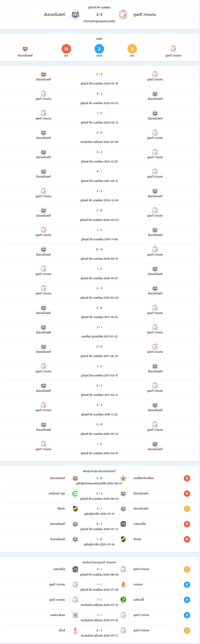The image size is (200, 644).
Task: Click the Anderlecht crest in match header
Action: 75,15
